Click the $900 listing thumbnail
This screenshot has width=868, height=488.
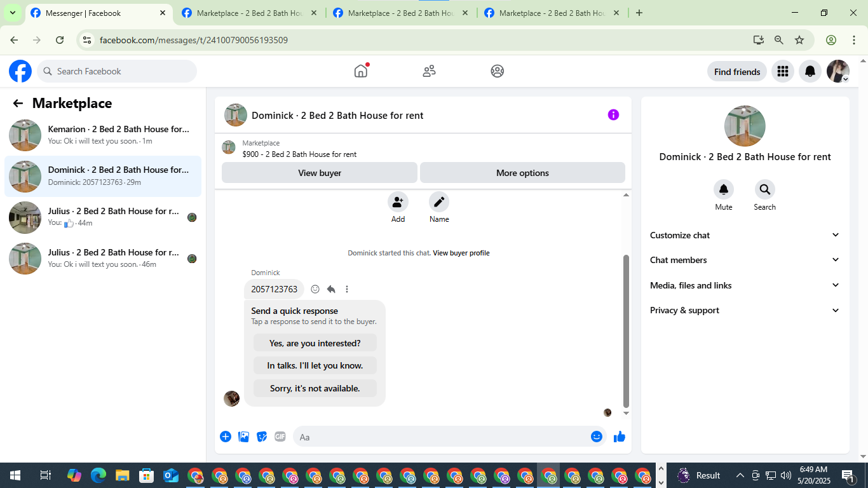[229, 148]
